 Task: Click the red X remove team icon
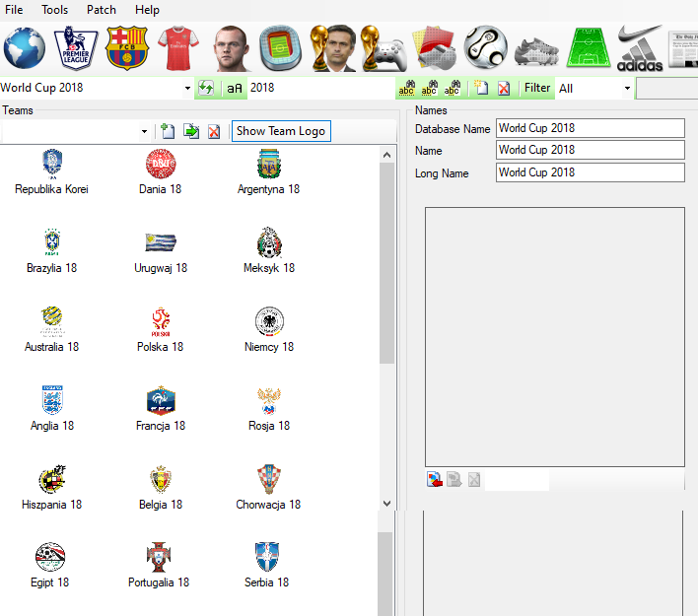click(x=214, y=131)
